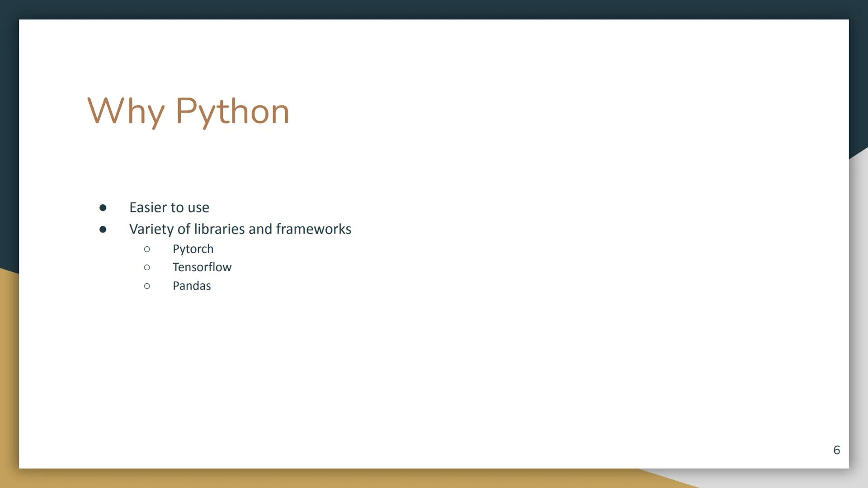Viewport: 868px width, 488px height.
Task: Click the "Why Python" slide title
Action: [188, 111]
